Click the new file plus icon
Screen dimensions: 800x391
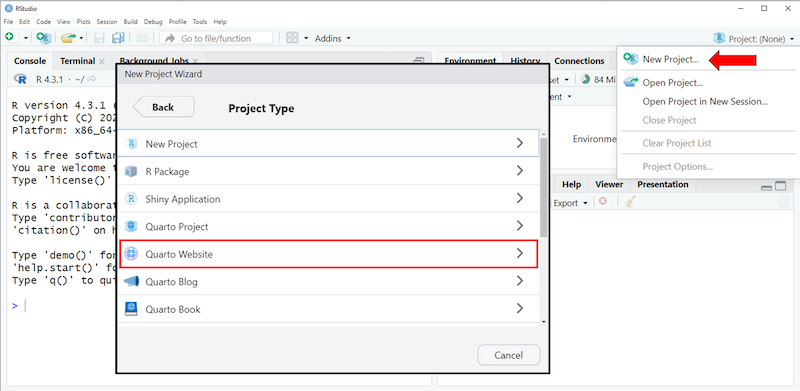tap(10, 38)
